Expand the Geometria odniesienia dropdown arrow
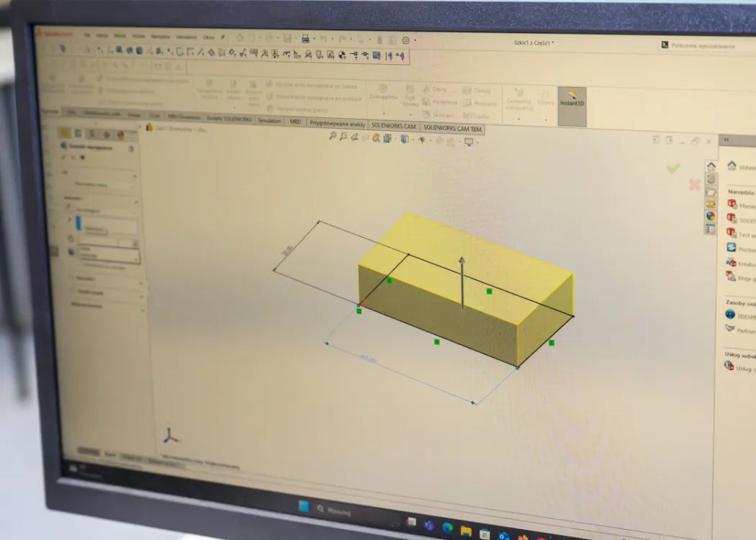This screenshot has height=540, width=756. 519,119
